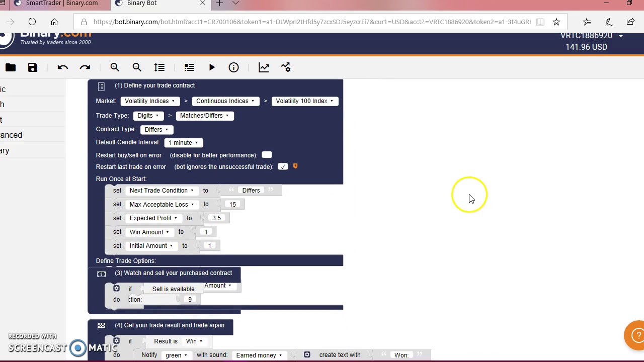Screen dimensions: 644x362
Task: Run the bot with the play icon
Action: pos(212,67)
